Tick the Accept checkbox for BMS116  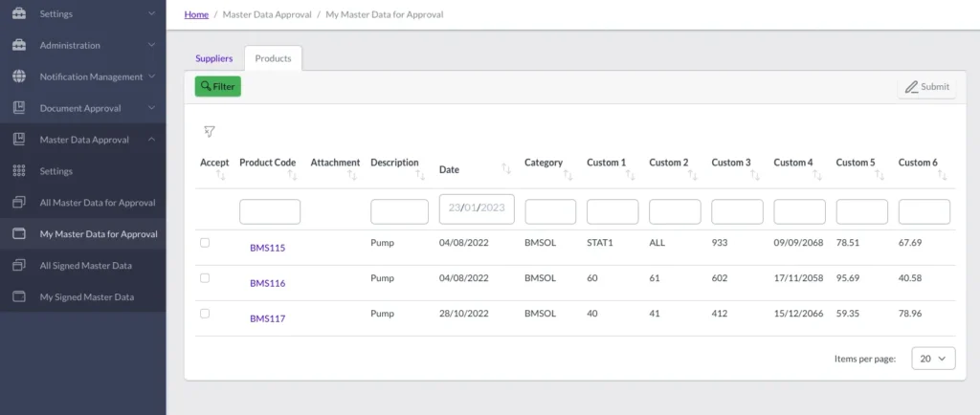[205, 278]
